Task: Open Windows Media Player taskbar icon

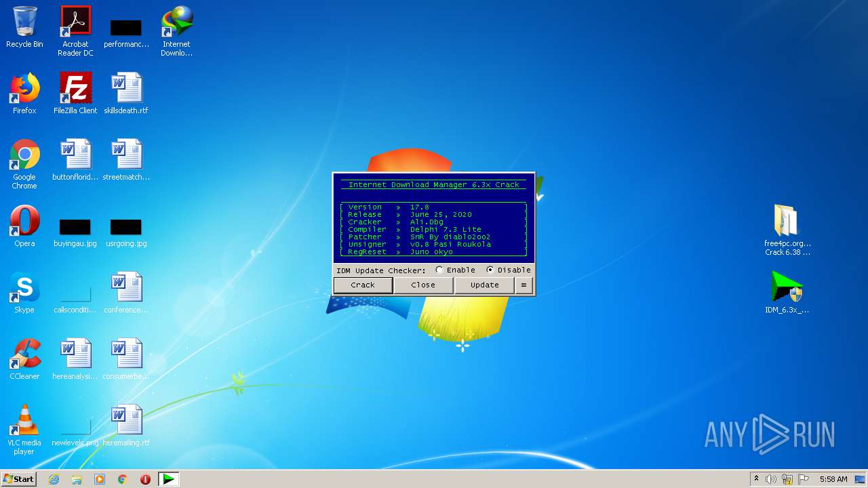Action: click(100, 479)
